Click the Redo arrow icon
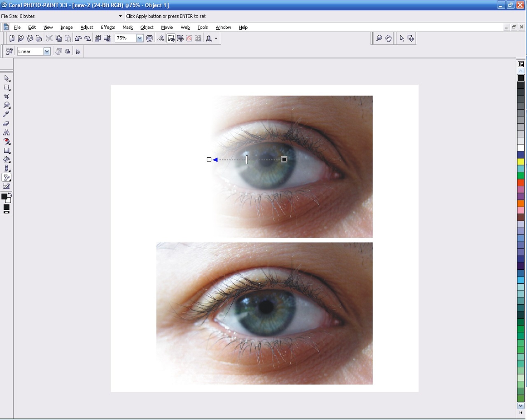The width and height of the screenshot is (527, 420). click(87, 38)
